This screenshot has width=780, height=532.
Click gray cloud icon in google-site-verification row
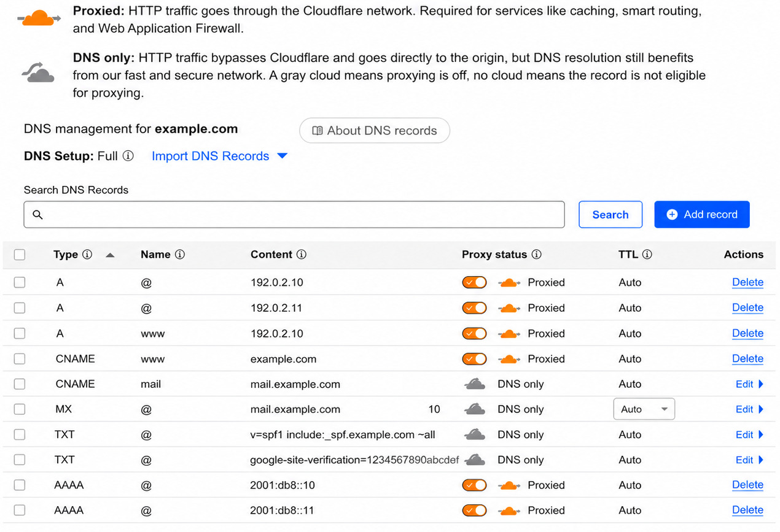point(475,460)
